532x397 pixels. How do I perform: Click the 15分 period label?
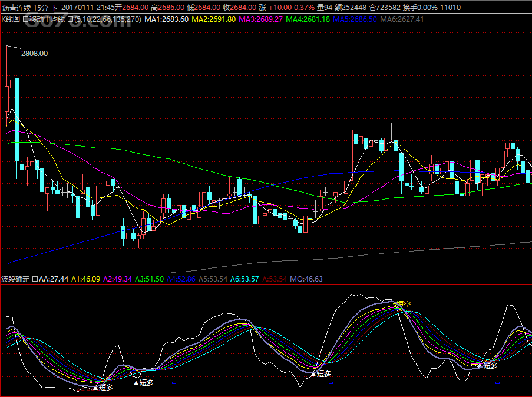41,8
